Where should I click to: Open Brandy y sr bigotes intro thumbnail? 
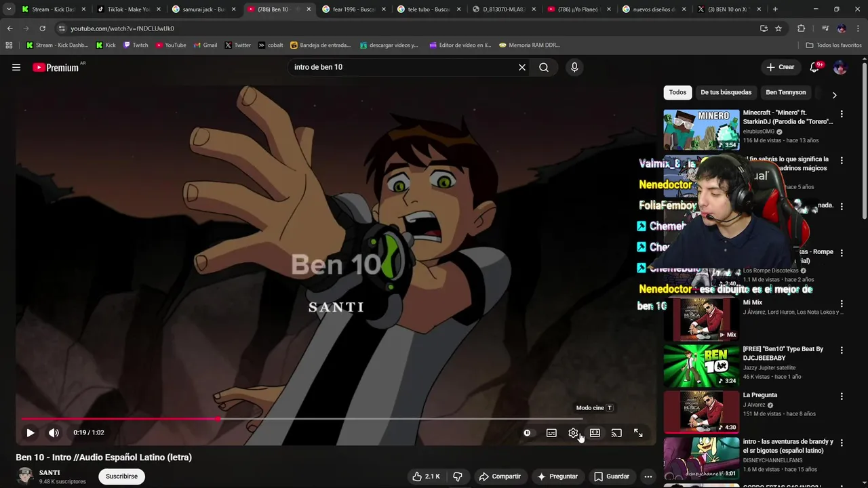point(701,457)
